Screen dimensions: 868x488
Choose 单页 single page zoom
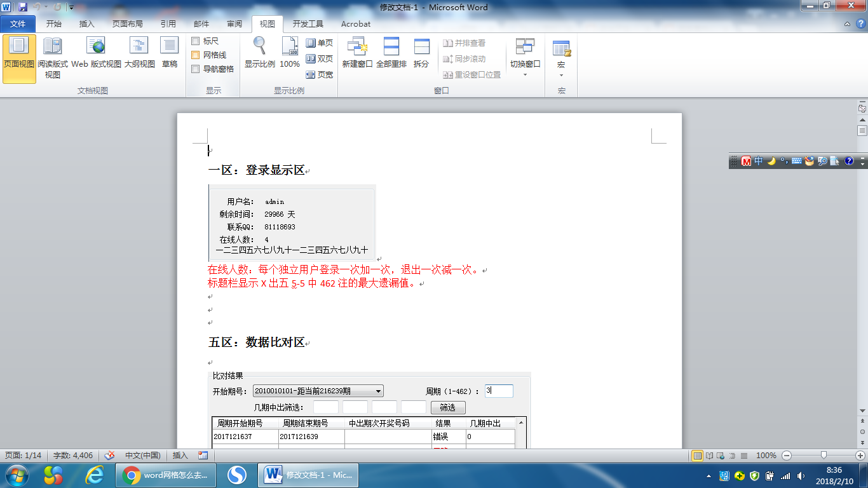pos(320,43)
